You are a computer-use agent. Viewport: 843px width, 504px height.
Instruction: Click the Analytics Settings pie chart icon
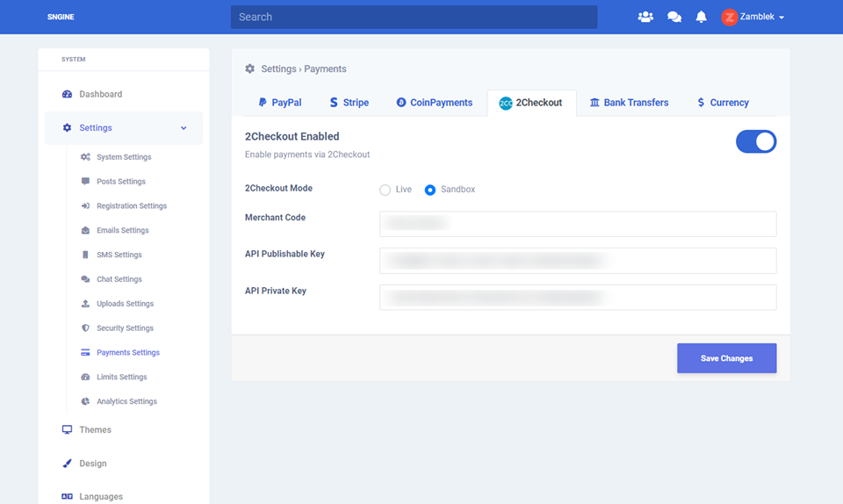85,401
